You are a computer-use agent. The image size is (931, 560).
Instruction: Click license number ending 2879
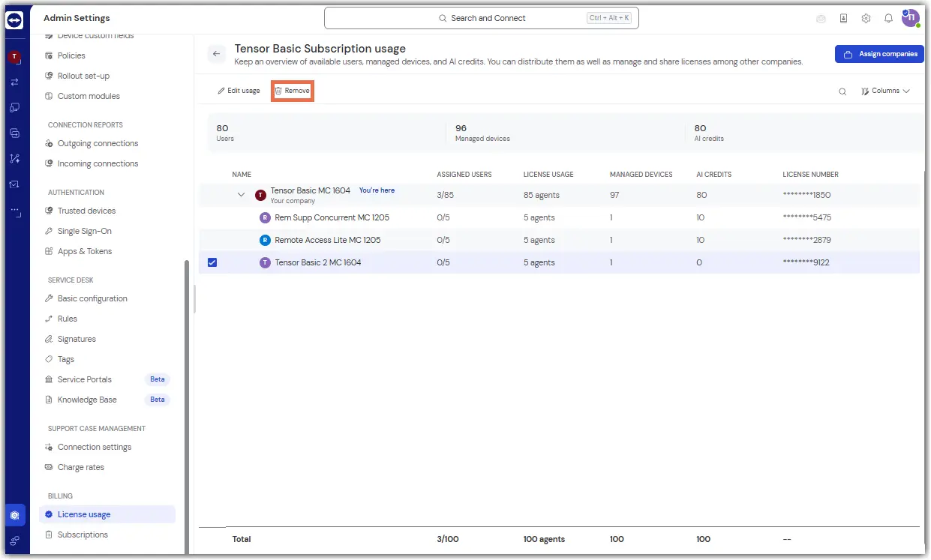pos(806,240)
